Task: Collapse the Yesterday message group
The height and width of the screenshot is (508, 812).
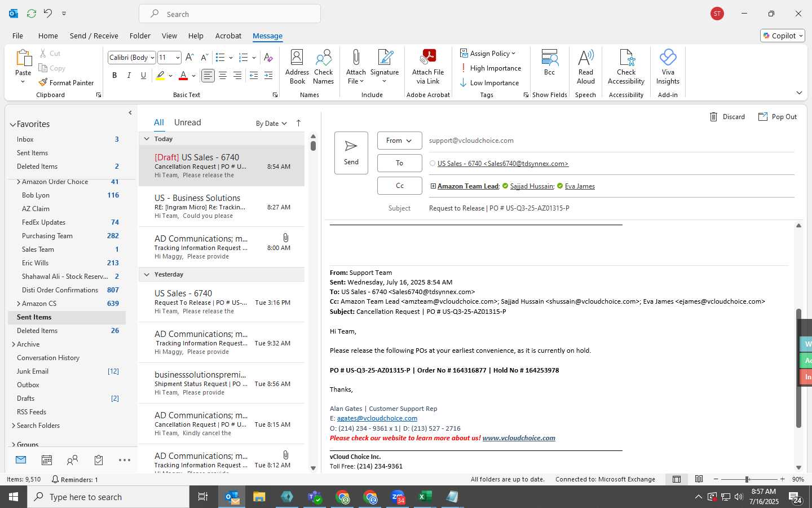Action: click(x=147, y=274)
